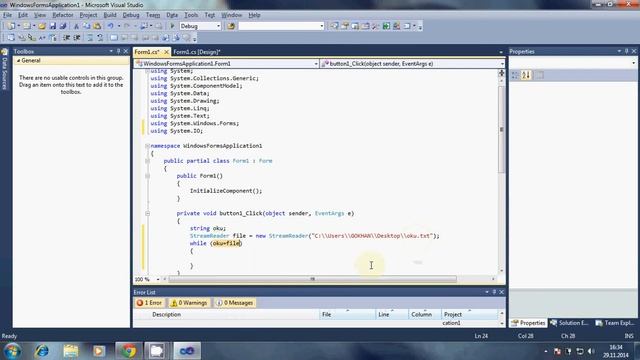Viewport: 640px width, 360px height.
Task: Click the Start Page toolbar icon
Action: pyautogui.click(x=386, y=26)
